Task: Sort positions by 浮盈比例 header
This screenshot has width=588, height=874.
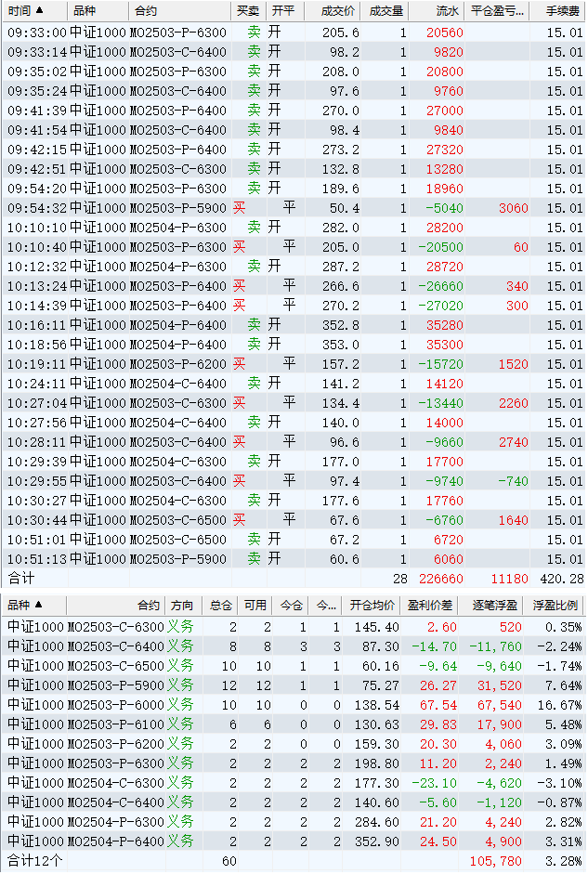Action: coord(555,606)
